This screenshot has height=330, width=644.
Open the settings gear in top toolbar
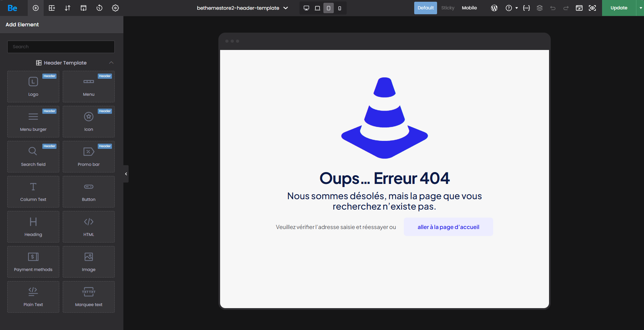point(115,8)
